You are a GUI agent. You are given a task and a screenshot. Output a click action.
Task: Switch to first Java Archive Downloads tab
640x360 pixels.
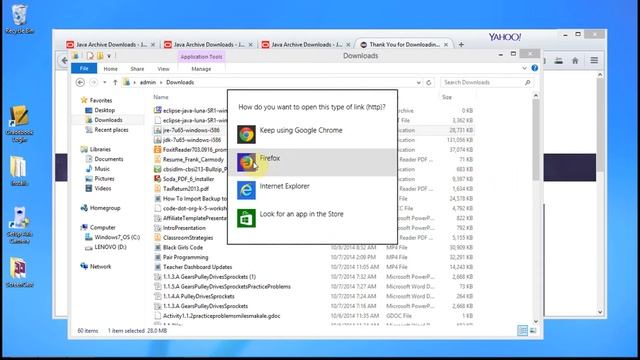(111, 44)
